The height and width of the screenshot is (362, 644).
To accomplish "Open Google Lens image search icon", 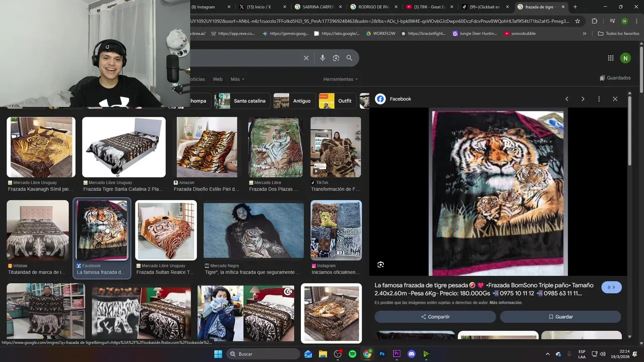I will [x=336, y=58].
